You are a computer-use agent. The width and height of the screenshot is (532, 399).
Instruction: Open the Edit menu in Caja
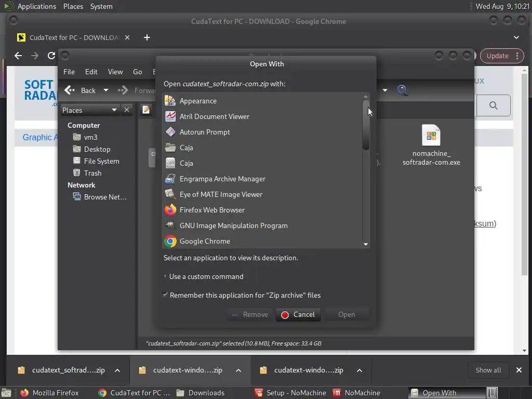[x=91, y=72]
